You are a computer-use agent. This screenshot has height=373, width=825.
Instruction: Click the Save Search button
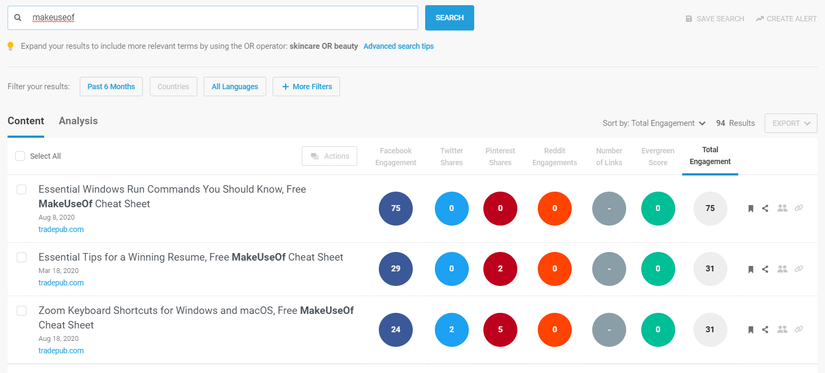coord(715,18)
